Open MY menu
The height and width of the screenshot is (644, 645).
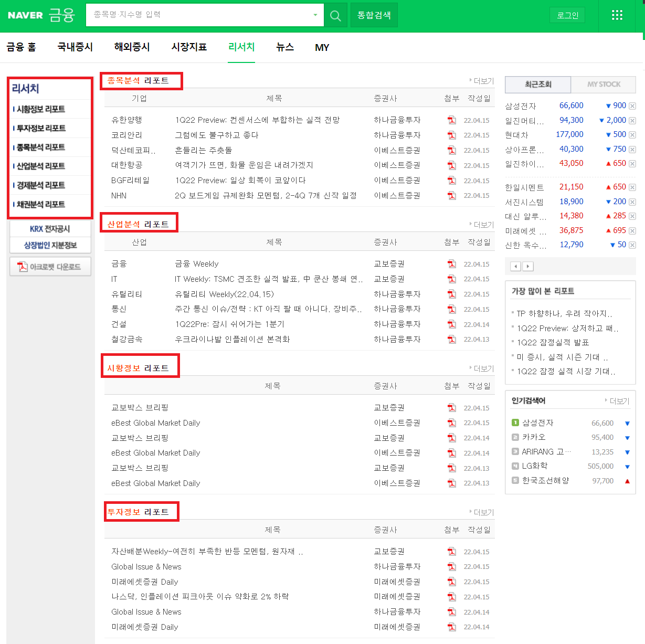click(322, 48)
